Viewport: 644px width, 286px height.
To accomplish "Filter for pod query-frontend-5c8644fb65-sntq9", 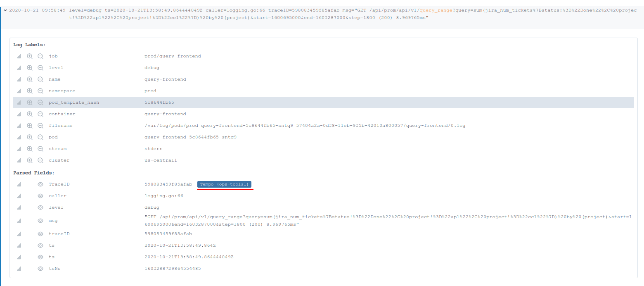I will (30, 137).
